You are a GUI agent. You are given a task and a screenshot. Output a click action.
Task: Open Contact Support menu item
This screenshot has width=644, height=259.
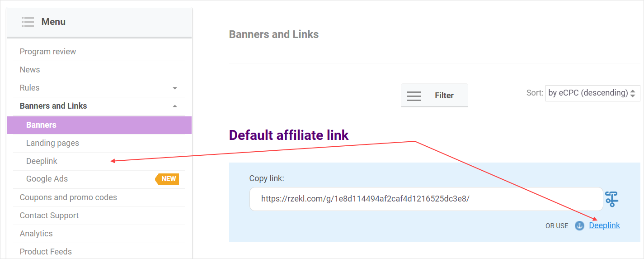coord(49,216)
